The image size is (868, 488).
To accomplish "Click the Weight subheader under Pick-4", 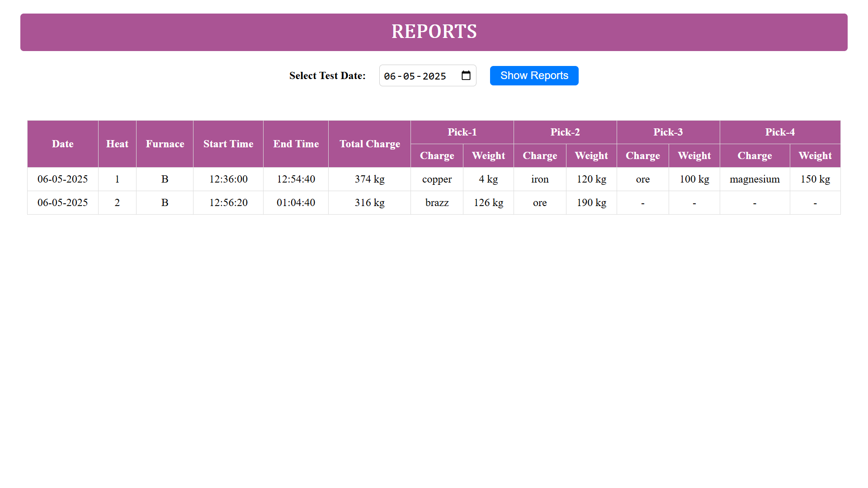I will coord(815,155).
